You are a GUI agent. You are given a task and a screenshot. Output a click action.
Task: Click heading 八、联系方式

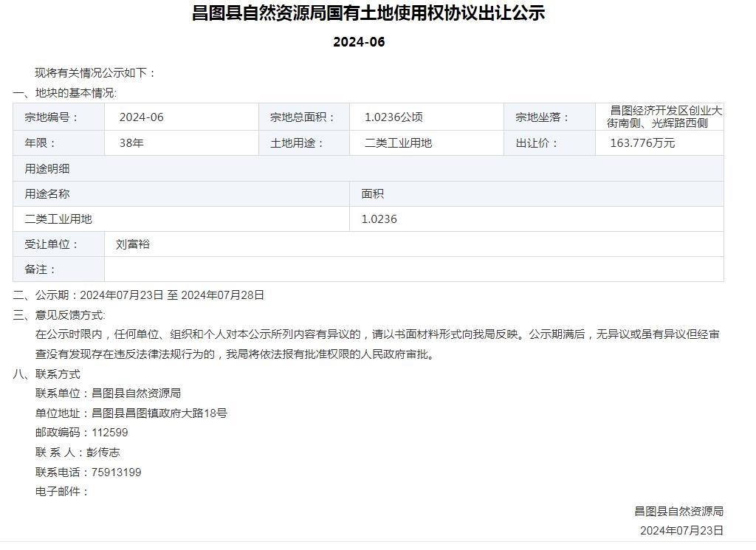pos(47,374)
